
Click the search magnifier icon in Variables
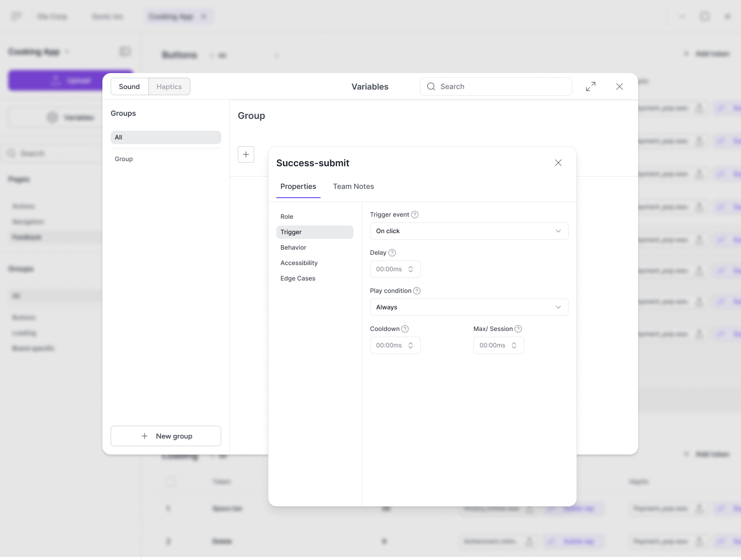click(431, 86)
